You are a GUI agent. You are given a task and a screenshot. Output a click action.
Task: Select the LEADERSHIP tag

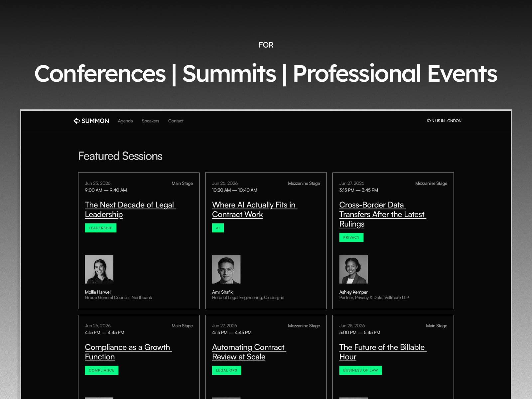(x=101, y=228)
